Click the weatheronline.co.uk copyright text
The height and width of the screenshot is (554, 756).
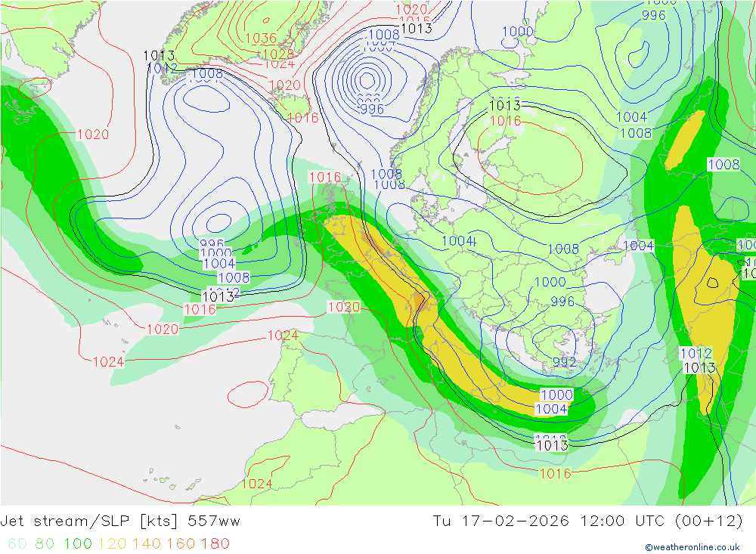click(692, 546)
